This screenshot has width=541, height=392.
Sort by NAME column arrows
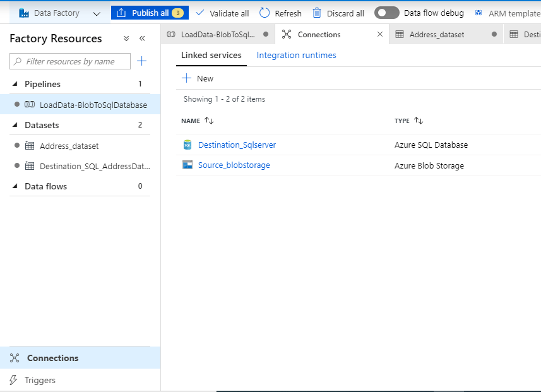click(209, 121)
